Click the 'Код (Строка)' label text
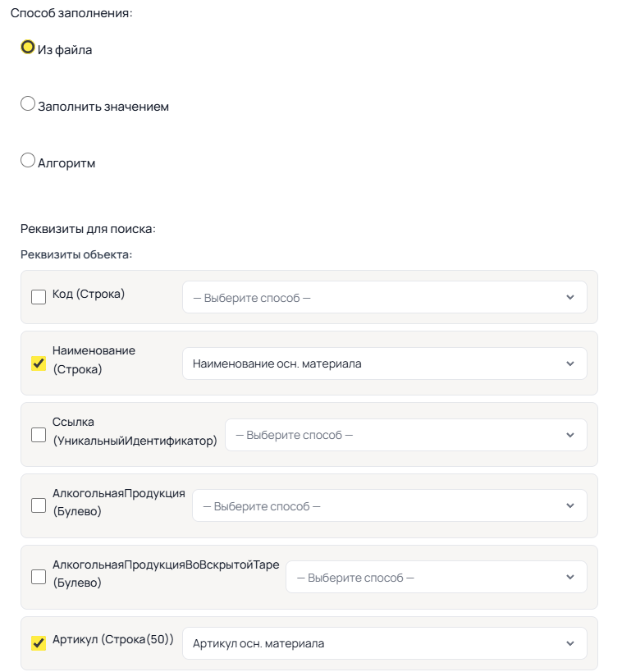Image resolution: width=622 pixels, height=672 pixels. (x=89, y=294)
